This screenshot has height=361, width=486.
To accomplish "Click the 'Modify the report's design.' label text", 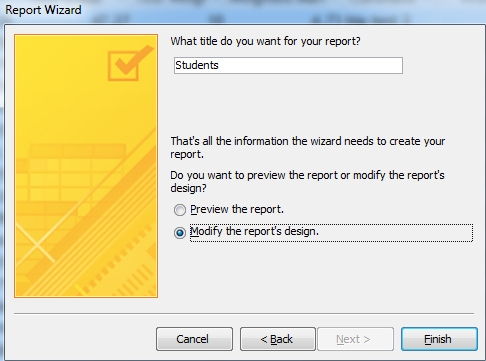I will coord(254,232).
